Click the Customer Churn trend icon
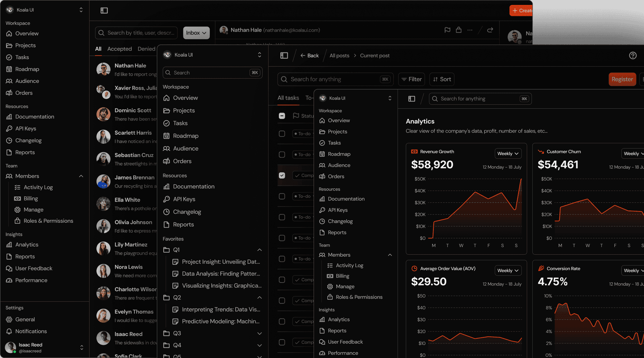The image size is (644, 358). [x=541, y=151]
